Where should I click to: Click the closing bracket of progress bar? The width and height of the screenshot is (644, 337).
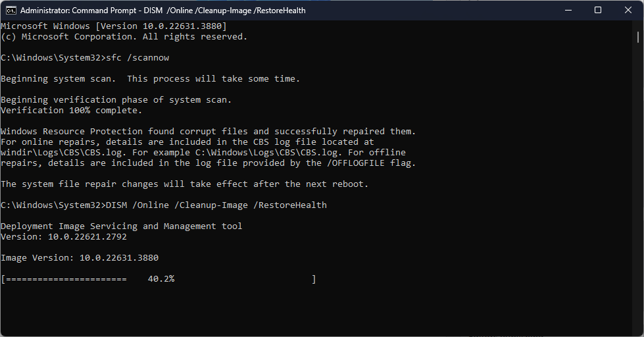click(314, 279)
